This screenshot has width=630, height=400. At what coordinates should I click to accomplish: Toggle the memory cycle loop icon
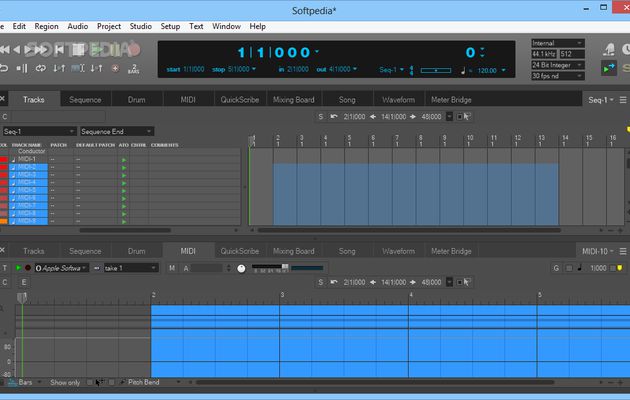[41, 68]
